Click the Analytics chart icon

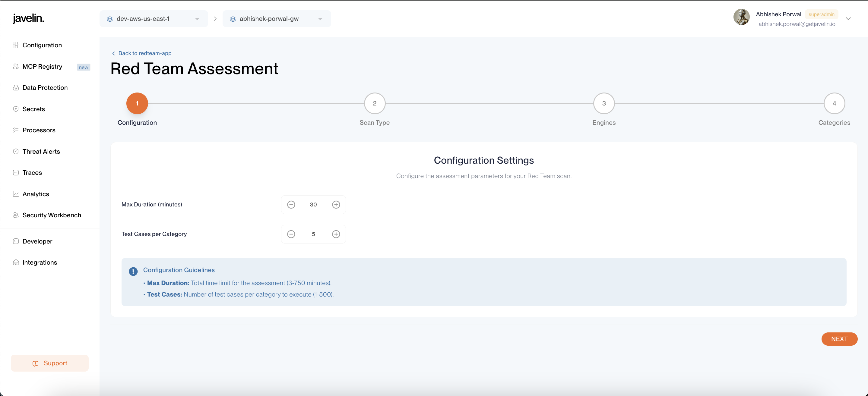click(15, 194)
